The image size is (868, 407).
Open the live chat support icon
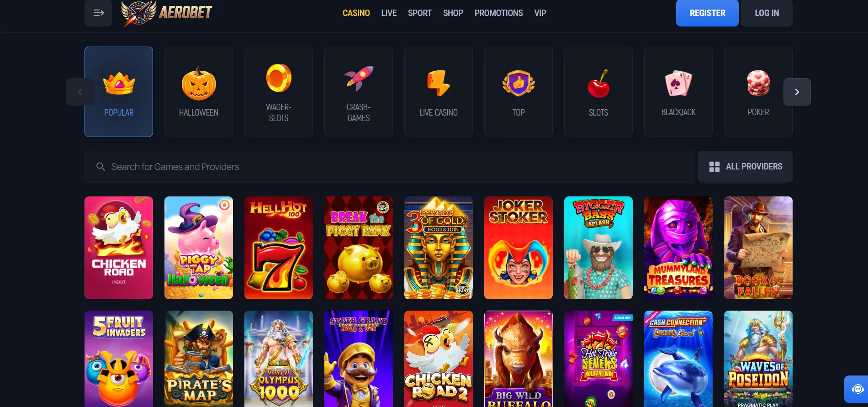[x=857, y=389]
